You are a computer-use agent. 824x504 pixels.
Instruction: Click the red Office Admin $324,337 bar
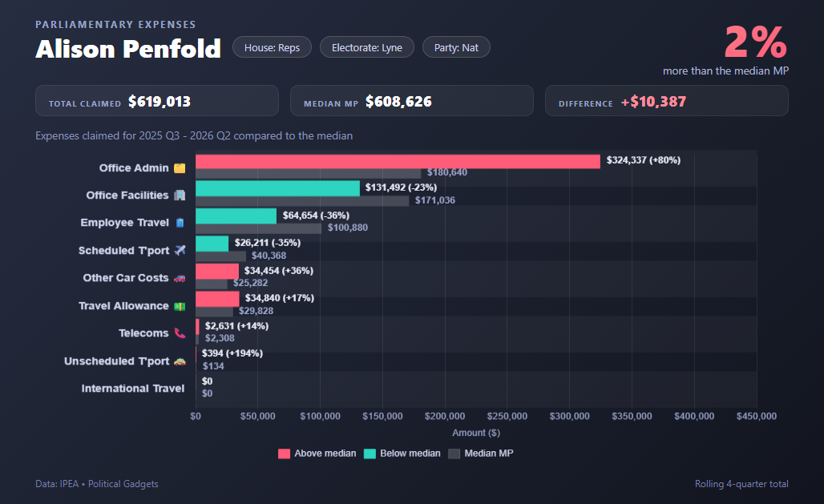398,161
